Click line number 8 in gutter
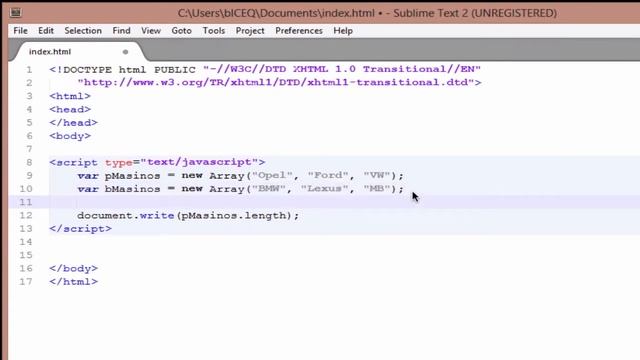 pyautogui.click(x=29, y=162)
